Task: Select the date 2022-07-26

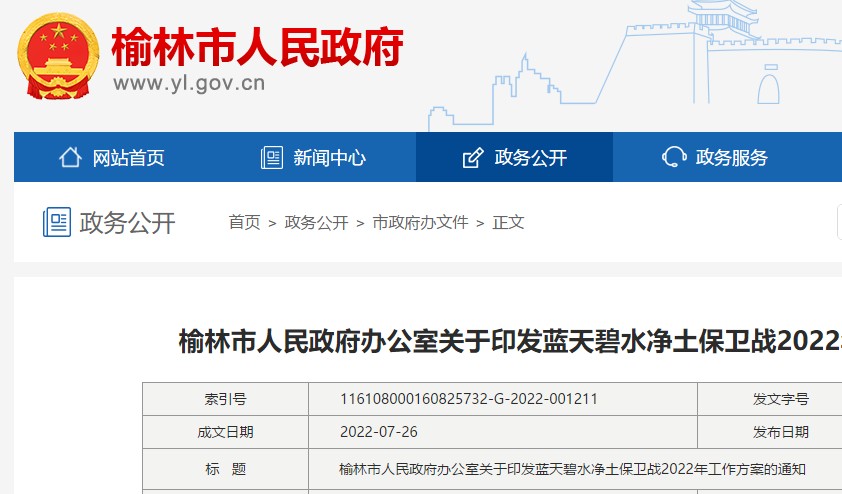Action: point(379,432)
